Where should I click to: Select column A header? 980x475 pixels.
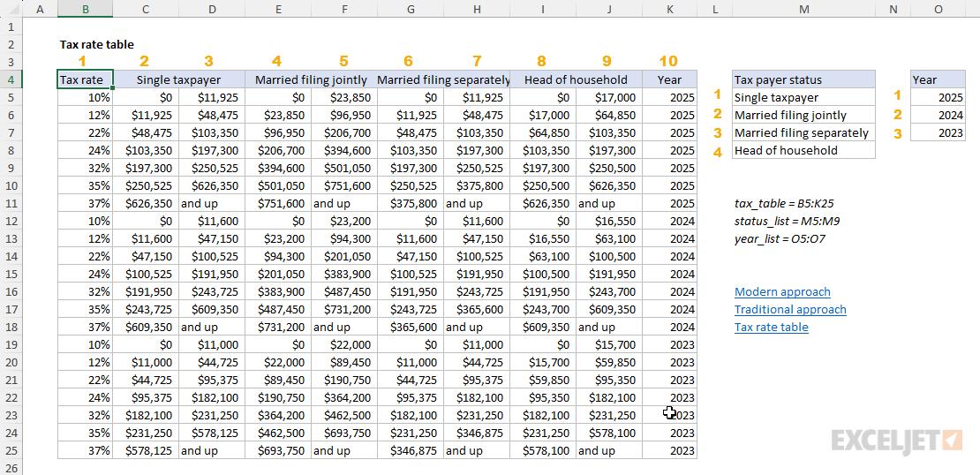[40, 9]
